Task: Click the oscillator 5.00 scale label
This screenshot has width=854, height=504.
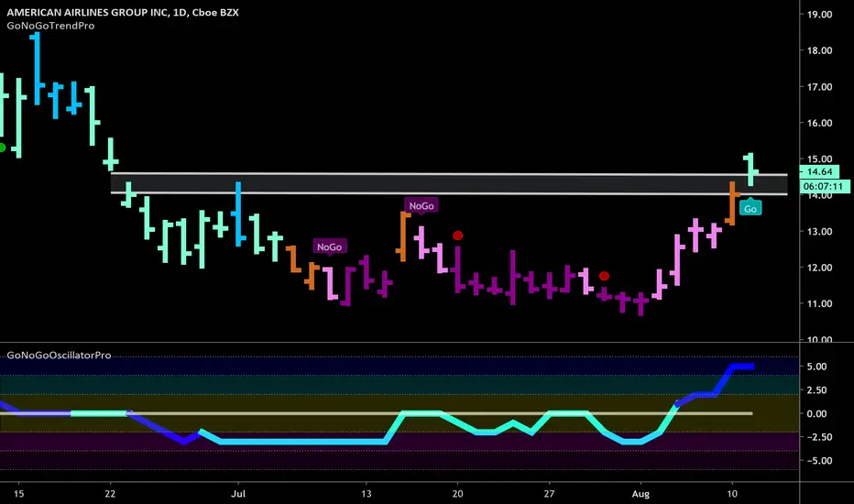Action: pyautogui.click(x=816, y=367)
